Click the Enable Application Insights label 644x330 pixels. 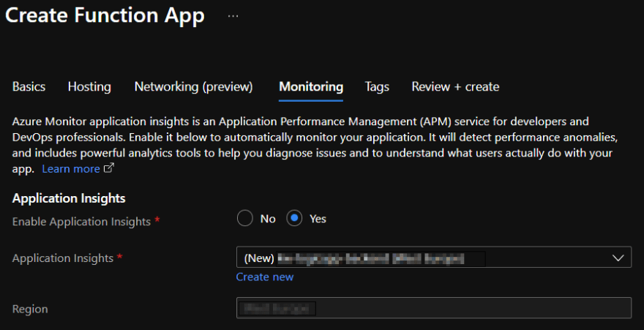tap(81, 222)
